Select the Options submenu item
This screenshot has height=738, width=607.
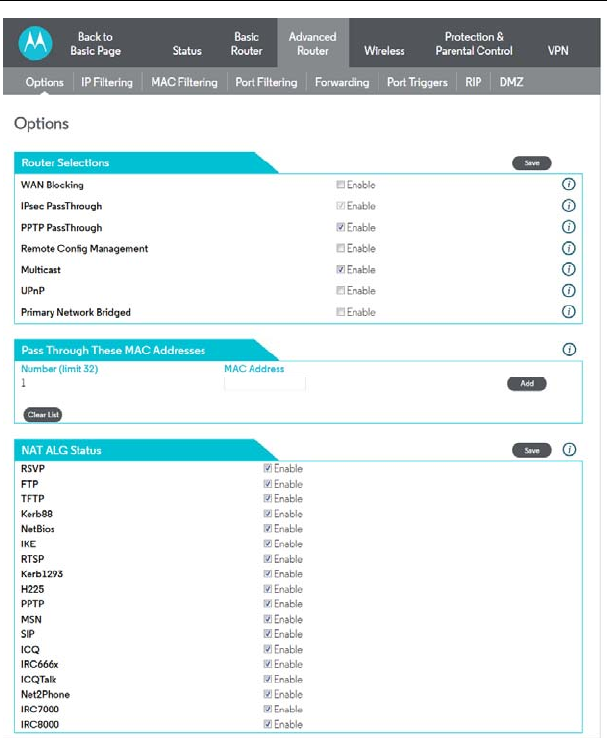[44, 82]
